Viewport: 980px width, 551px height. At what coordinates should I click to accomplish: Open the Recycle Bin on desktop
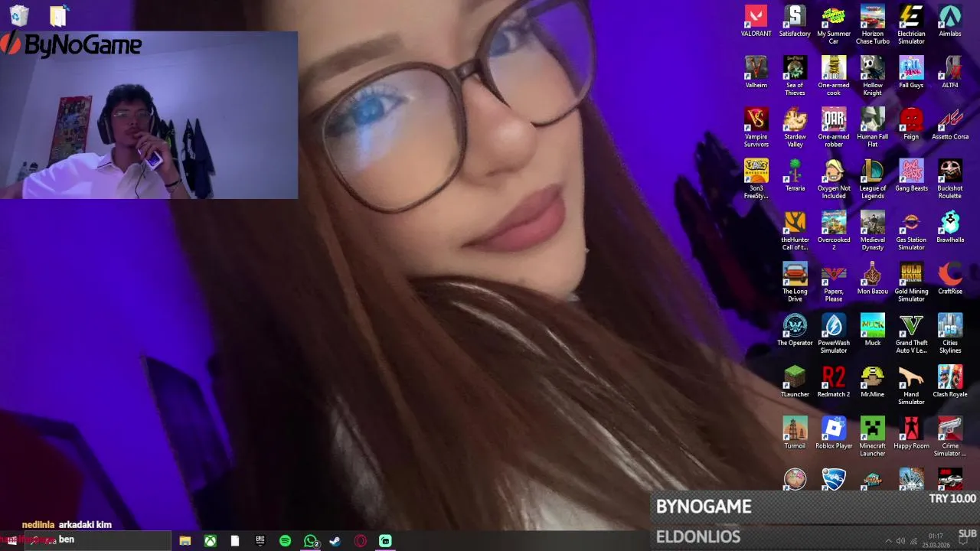(x=19, y=15)
